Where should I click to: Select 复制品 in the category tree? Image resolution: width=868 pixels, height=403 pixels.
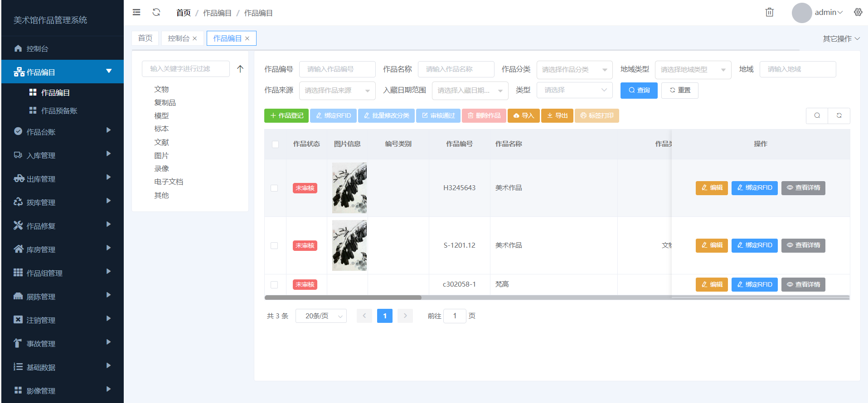click(x=165, y=103)
